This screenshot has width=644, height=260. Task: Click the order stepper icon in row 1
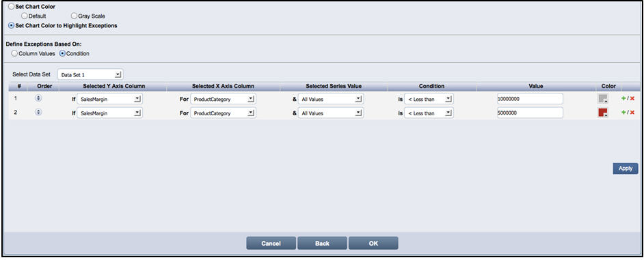[x=38, y=98]
